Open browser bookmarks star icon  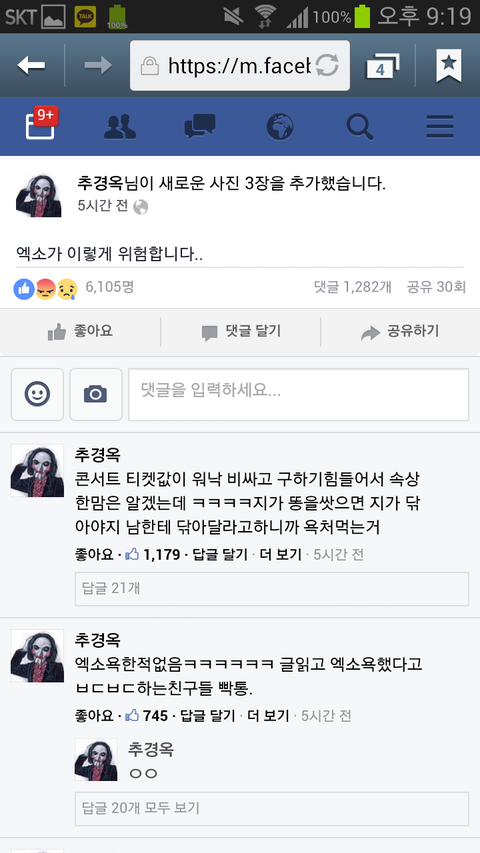tap(448, 65)
